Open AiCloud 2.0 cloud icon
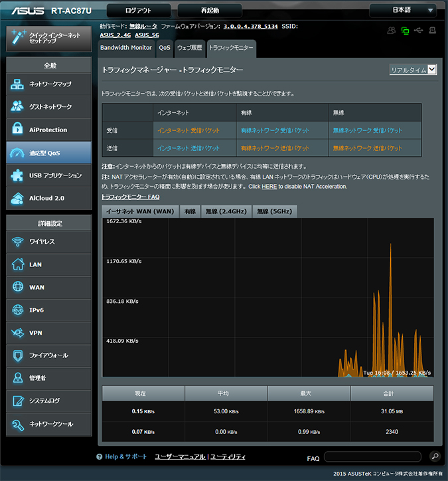The height and width of the screenshot is (481, 448). [17, 198]
